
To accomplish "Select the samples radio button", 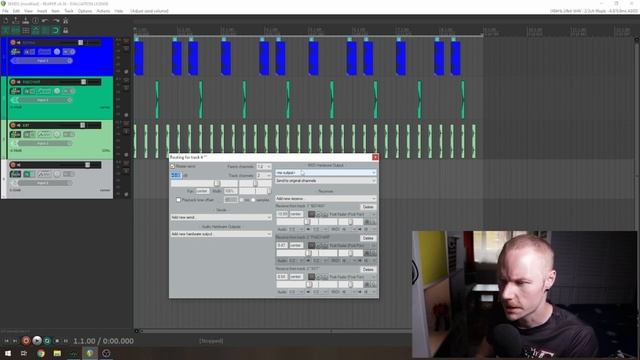I will (253, 200).
